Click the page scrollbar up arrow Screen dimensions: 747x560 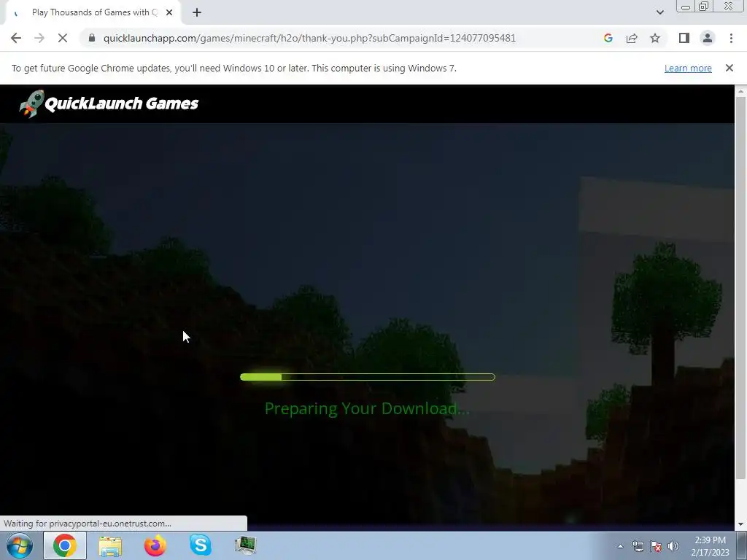tap(740, 91)
